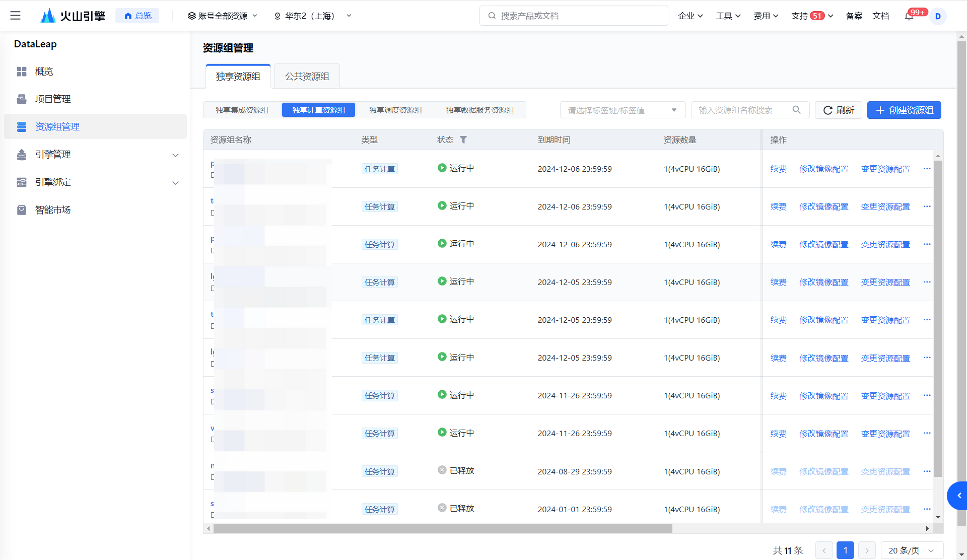The image size is (967, 560).
Task: Click the 刷新 button
Action: click(839, 110)
